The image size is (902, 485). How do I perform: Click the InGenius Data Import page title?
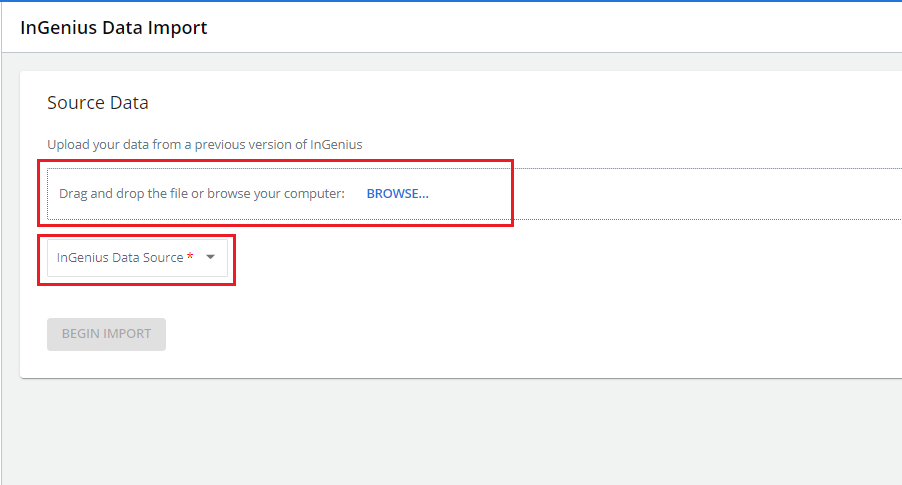click(x=114, y=28)
